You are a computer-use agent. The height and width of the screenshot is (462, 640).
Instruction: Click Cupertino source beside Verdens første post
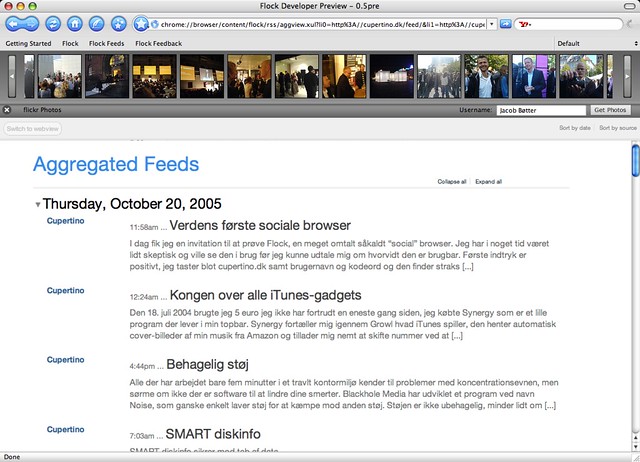pyautogui.click(x=65, y=221)
